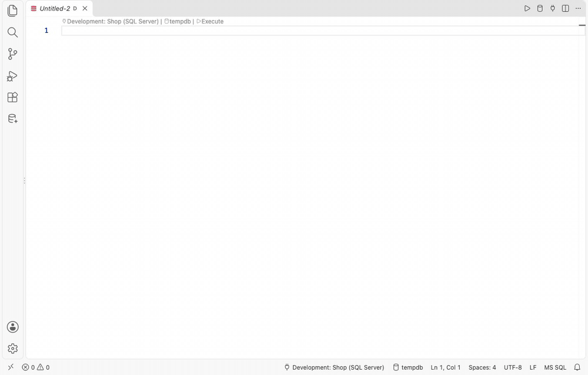Viewport: 588px width, 375px height.
Task: Show warnings count in status bar
Action: tap(43, 367)
